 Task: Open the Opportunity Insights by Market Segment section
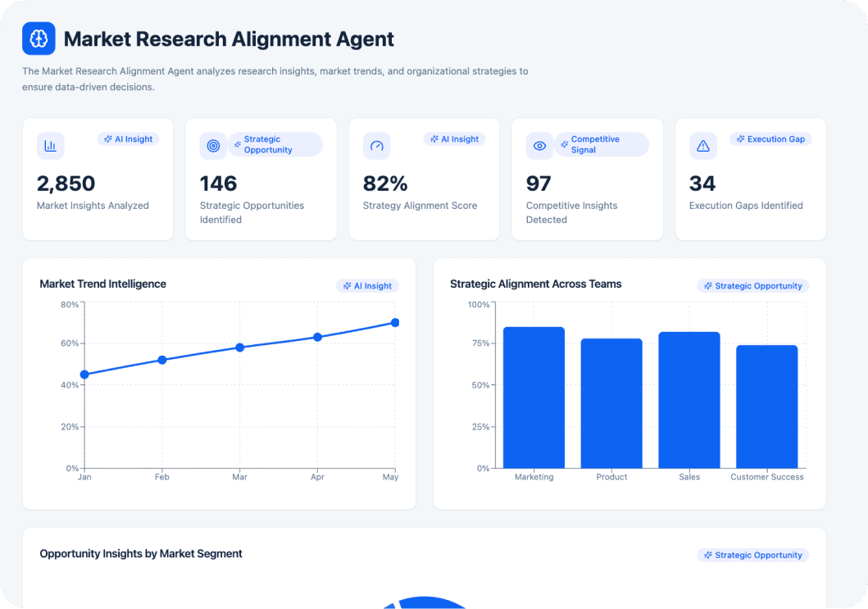tap(140, 553)
